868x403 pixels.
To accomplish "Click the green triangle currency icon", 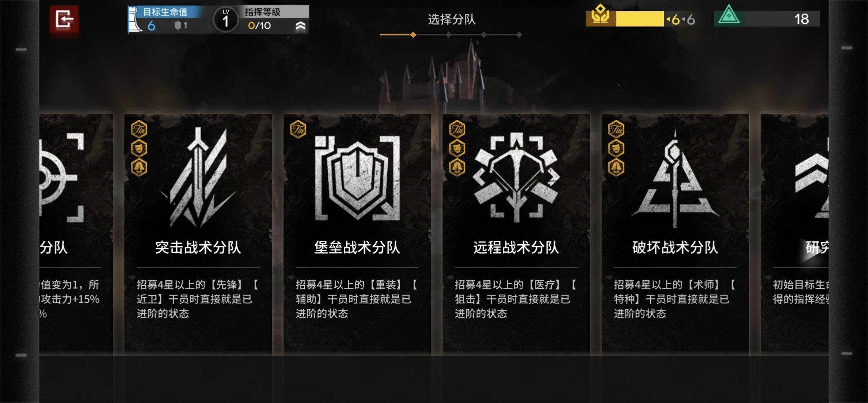I will click(729, 16).
